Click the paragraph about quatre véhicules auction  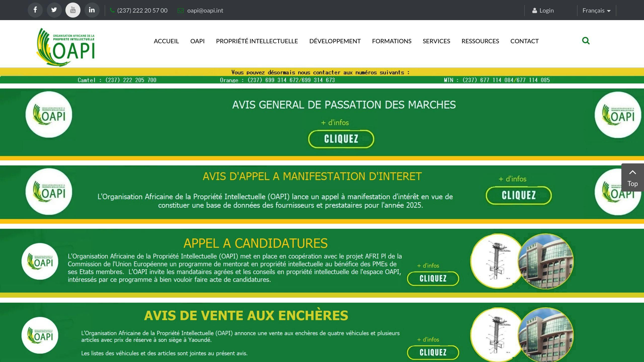tap(240, 336)
